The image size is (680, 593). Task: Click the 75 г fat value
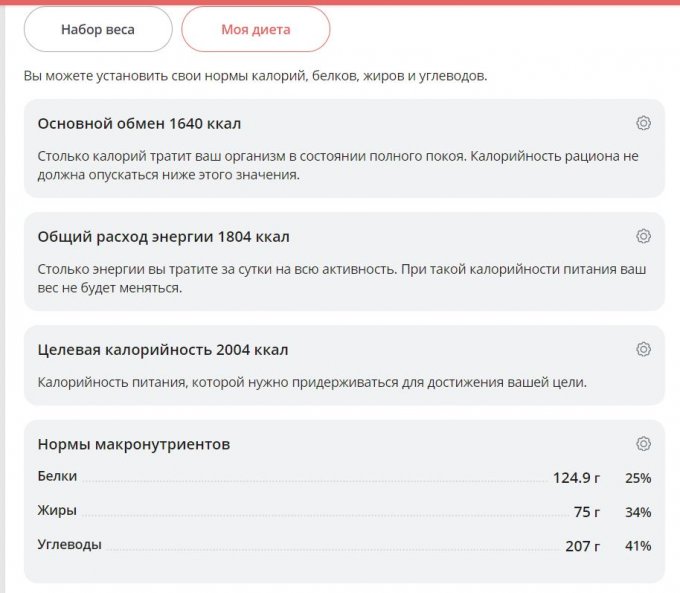point(586,512)
